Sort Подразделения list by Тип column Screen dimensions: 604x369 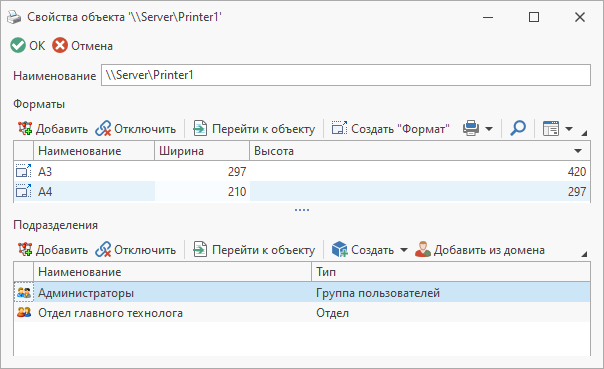tap(451, 272)
